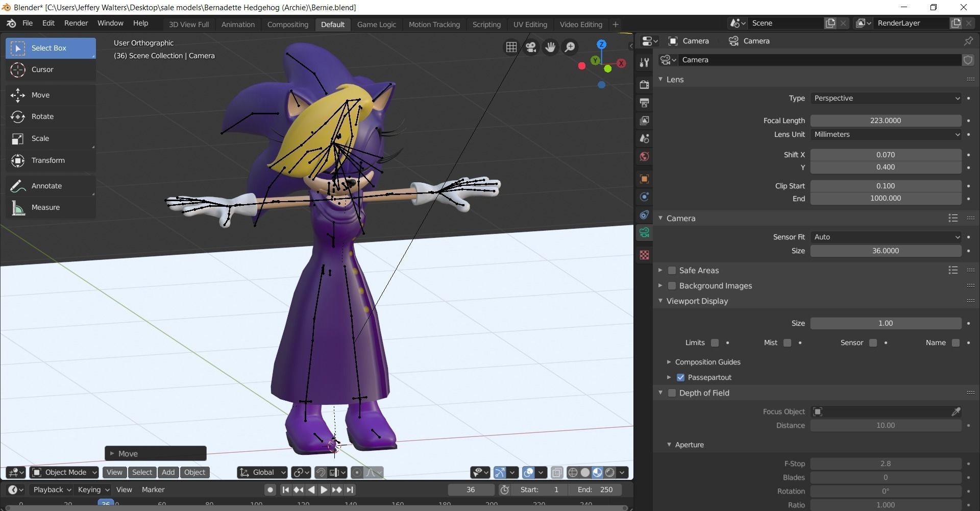Click the current frame number field
Viewport: 980px width, 511px height.
(471, 490)
